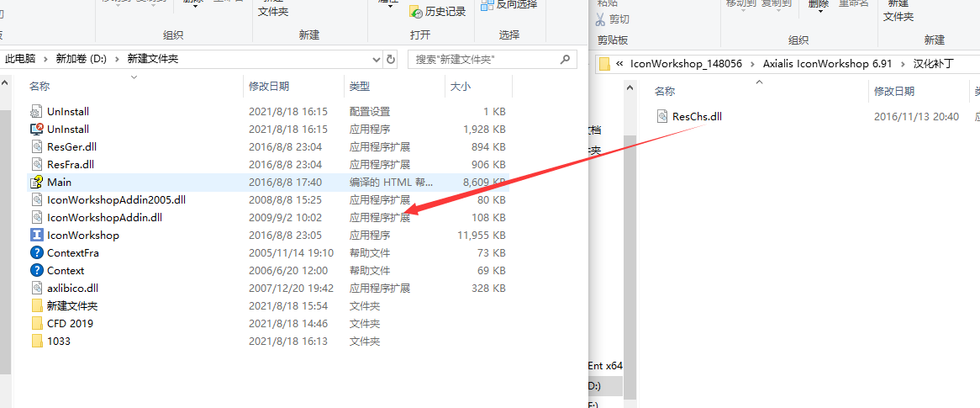
Task: Sort by 类型 column header
Action: click(360, 87)
